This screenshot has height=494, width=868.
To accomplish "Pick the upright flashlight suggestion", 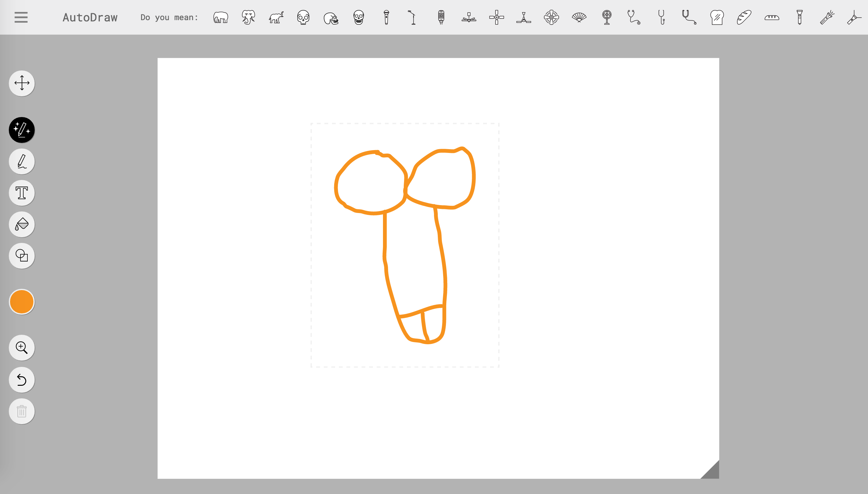I will coord(799,17).
